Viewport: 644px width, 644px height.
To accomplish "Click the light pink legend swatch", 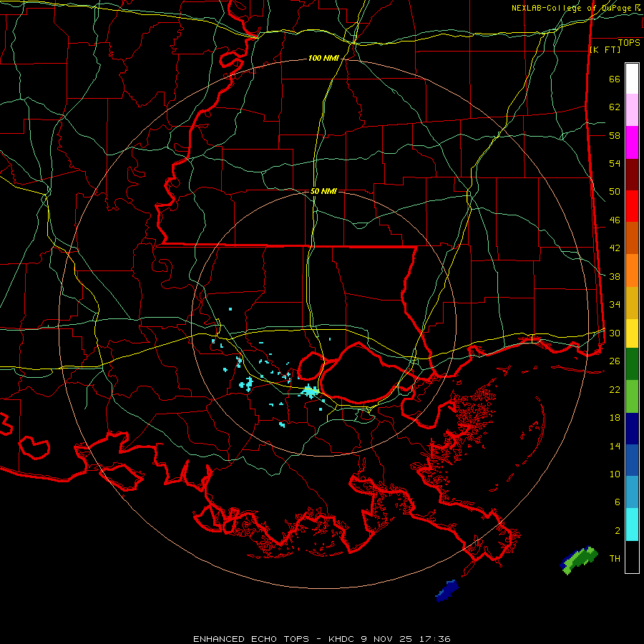I will (632, 110).
